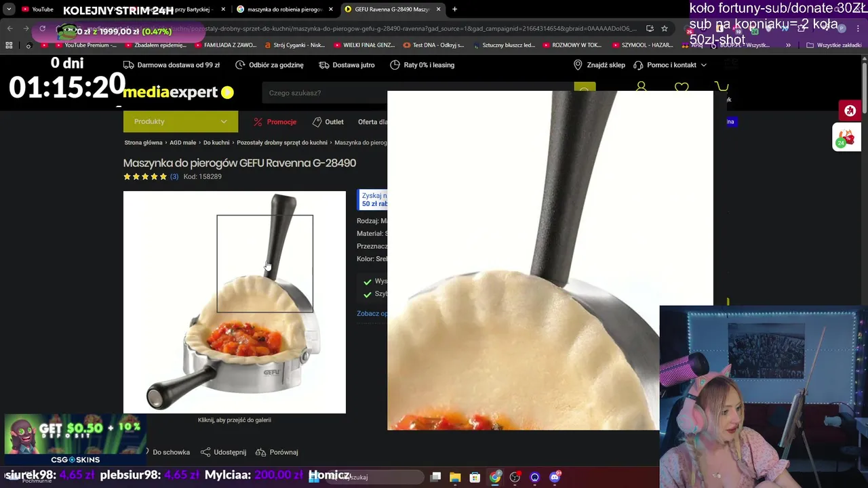The width and height of the screenshot is (868, 488).
Task: Open Task View from the taskbar
Action: 435,477
